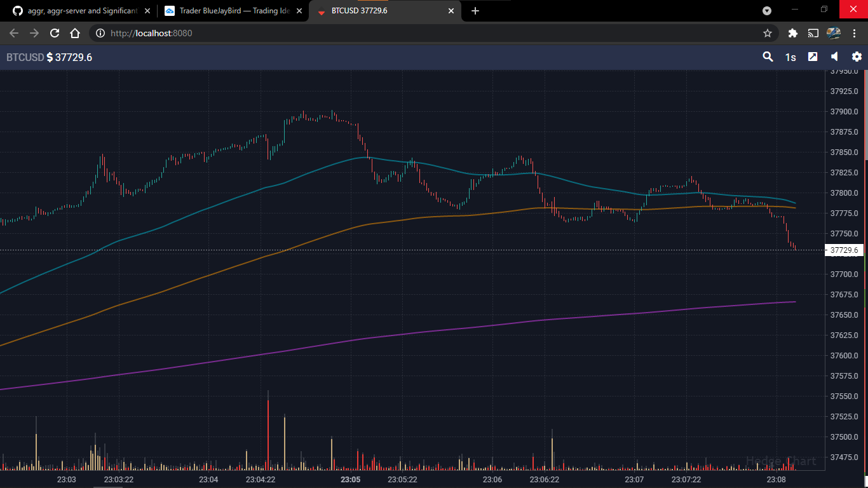
Task: Open a new browser tab
Action: 475,11
